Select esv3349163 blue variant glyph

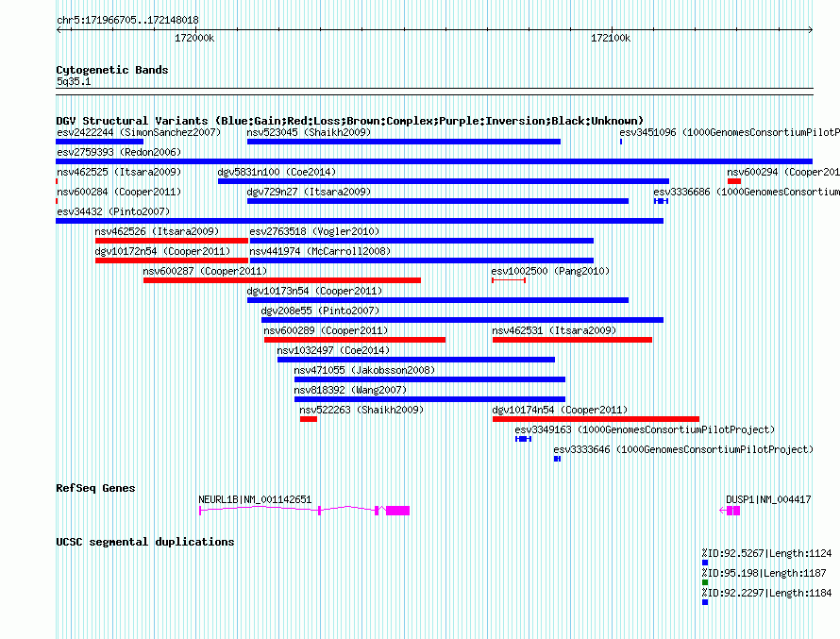pyautogui.click(x=524, y=439)
